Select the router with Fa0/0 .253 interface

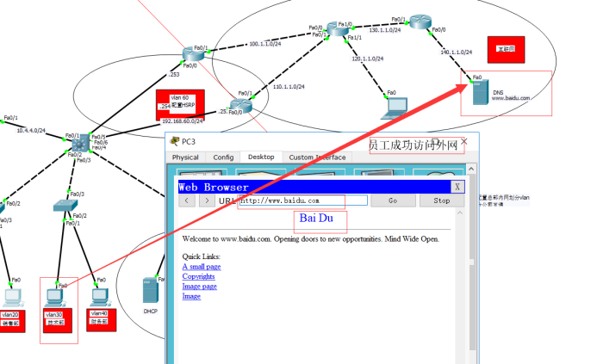(194, 54)
